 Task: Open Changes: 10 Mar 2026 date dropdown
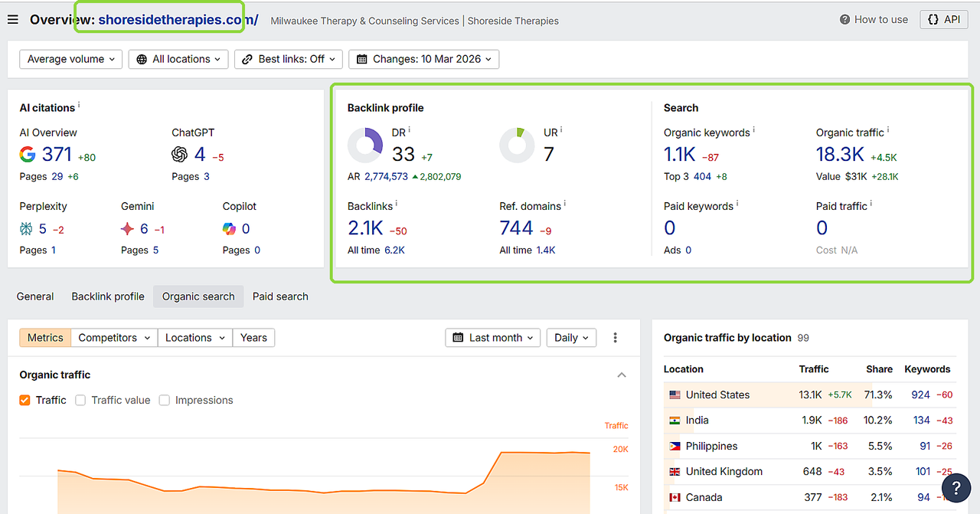tap(424, 59)
